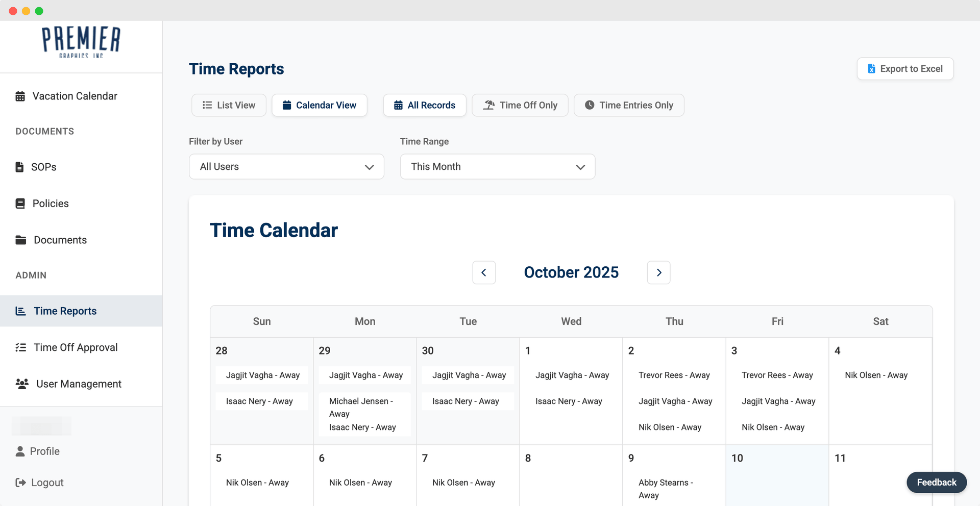Click the Time Off Approval checklist icon
The image size is (980, 506).
coord(20,347)
